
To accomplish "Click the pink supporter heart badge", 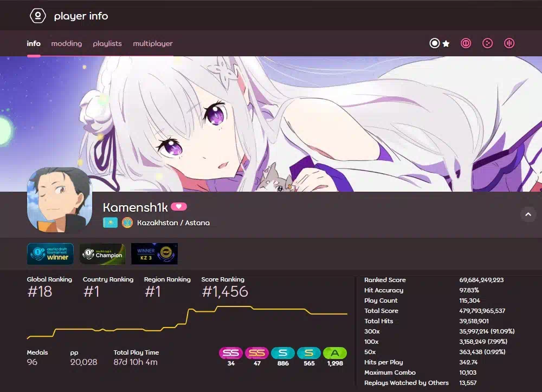I will (179, 206).
